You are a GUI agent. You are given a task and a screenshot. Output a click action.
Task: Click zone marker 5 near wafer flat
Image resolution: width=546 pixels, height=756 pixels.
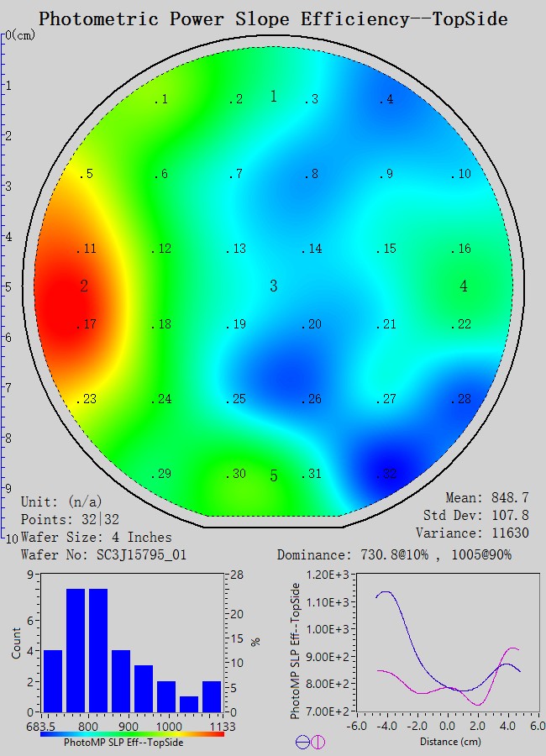(273, 476)
